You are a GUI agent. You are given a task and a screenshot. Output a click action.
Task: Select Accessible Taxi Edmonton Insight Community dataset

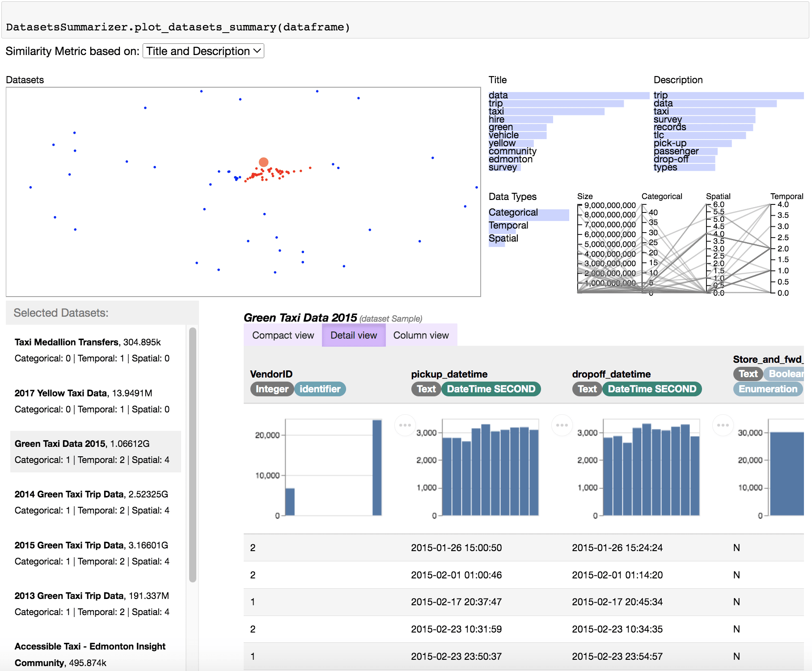click(96, 655)
